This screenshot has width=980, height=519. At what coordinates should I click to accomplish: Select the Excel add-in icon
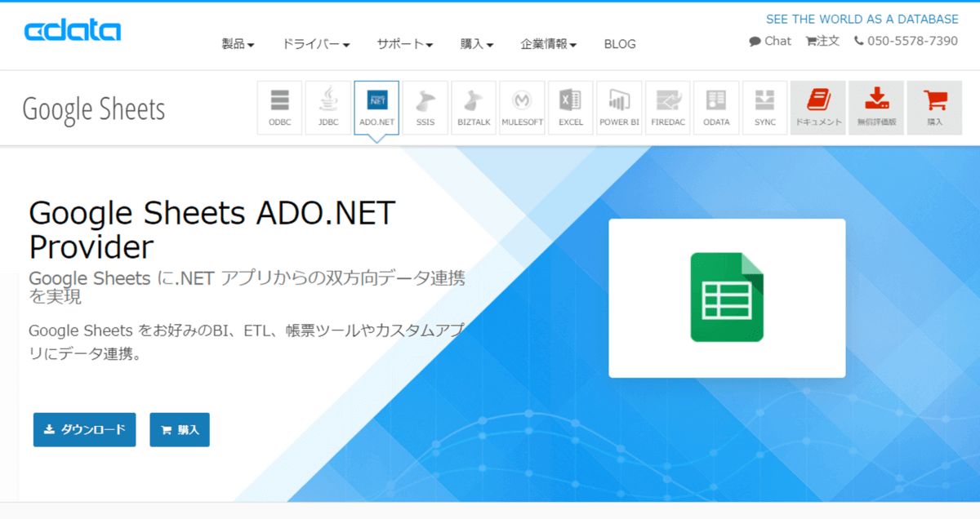click(x=571, y=108)
